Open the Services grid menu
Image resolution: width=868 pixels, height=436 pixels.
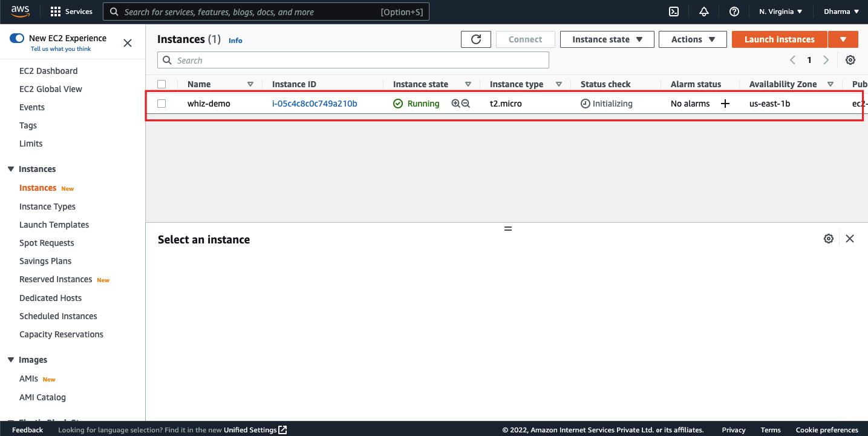click(x=71, y=12)
